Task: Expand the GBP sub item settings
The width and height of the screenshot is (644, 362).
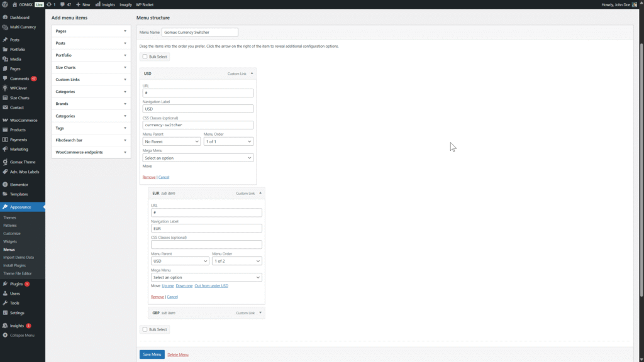Action: [x=260, y=313]
